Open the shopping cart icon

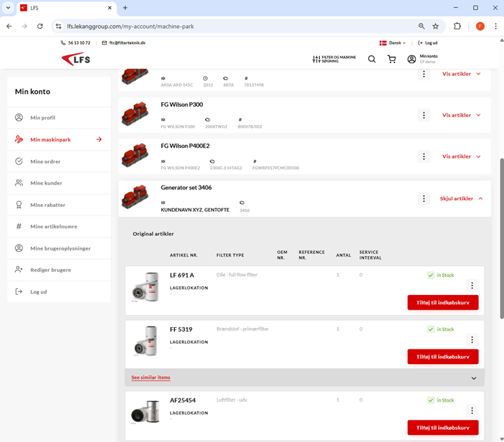click(x=392, y=59)
